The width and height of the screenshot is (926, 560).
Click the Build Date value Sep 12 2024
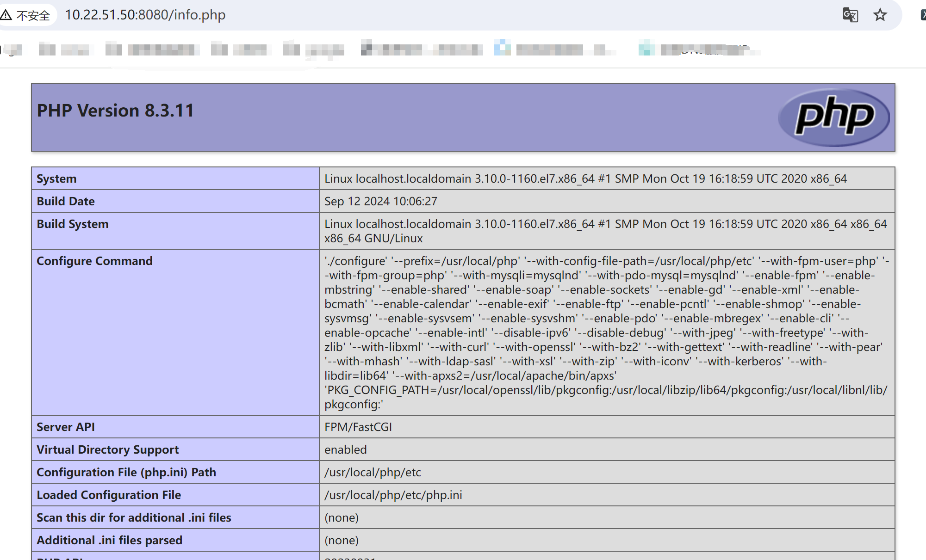[x=380, y=201]
